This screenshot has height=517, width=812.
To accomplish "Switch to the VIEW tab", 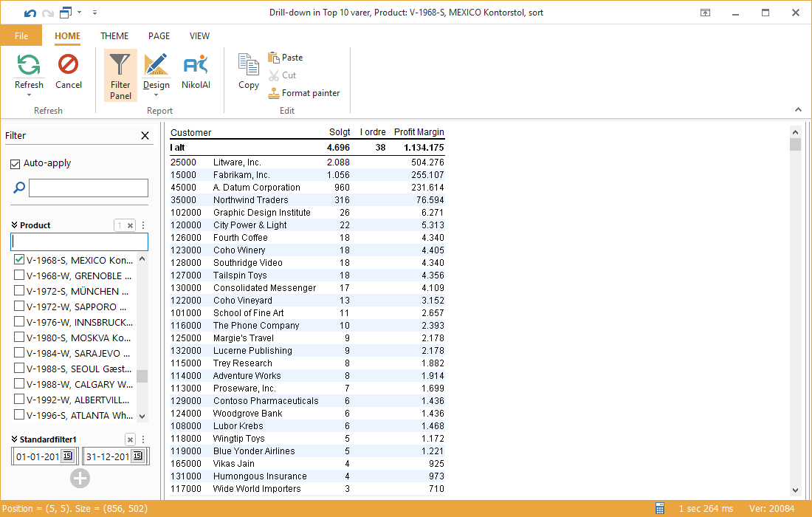I will coord(199,35).
